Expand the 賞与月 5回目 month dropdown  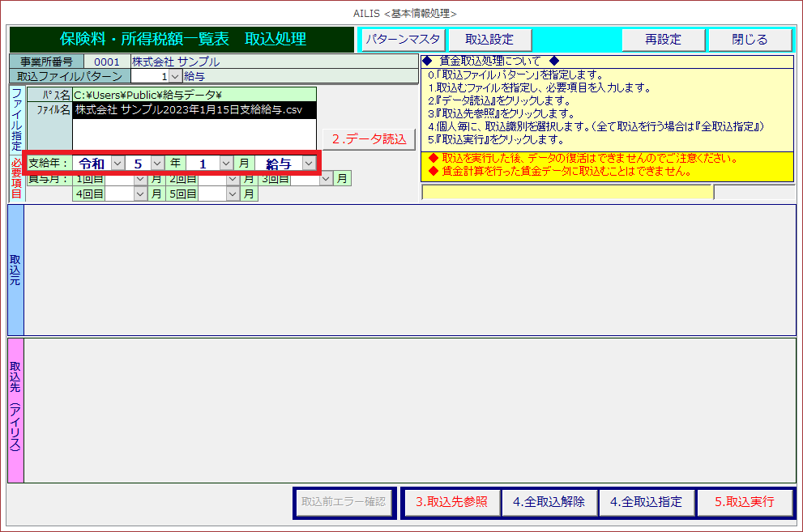click(x=233, y=194)
